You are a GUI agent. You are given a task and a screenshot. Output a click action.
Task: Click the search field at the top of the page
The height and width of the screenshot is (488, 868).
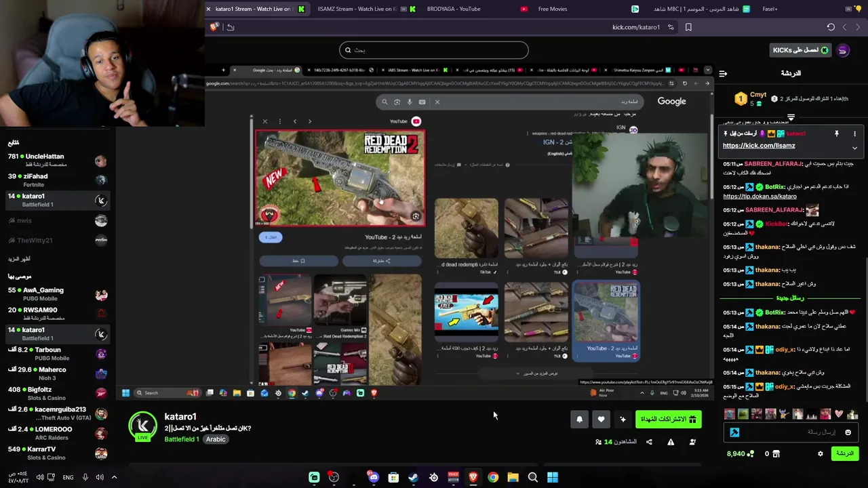tap(434, 50)
